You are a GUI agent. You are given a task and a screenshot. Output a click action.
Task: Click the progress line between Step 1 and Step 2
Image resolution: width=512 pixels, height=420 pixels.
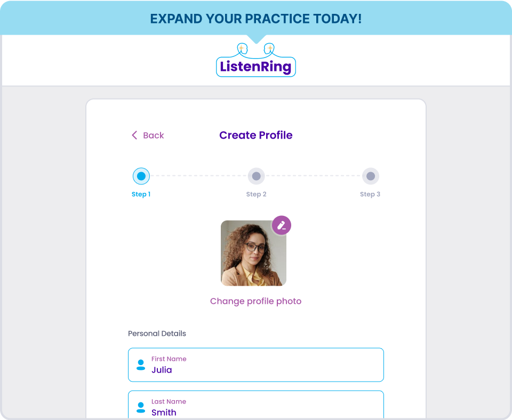pyautogui.click(x=198, y=175)
